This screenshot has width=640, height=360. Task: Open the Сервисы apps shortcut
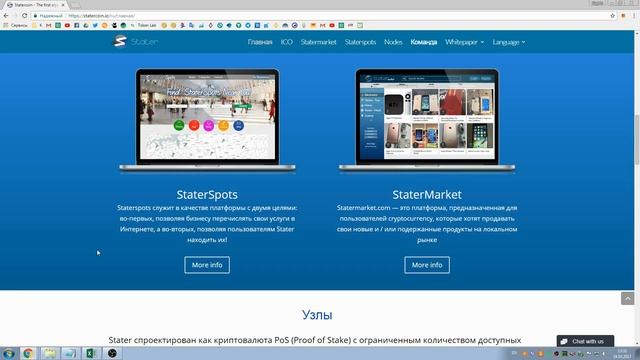(15, 25)
